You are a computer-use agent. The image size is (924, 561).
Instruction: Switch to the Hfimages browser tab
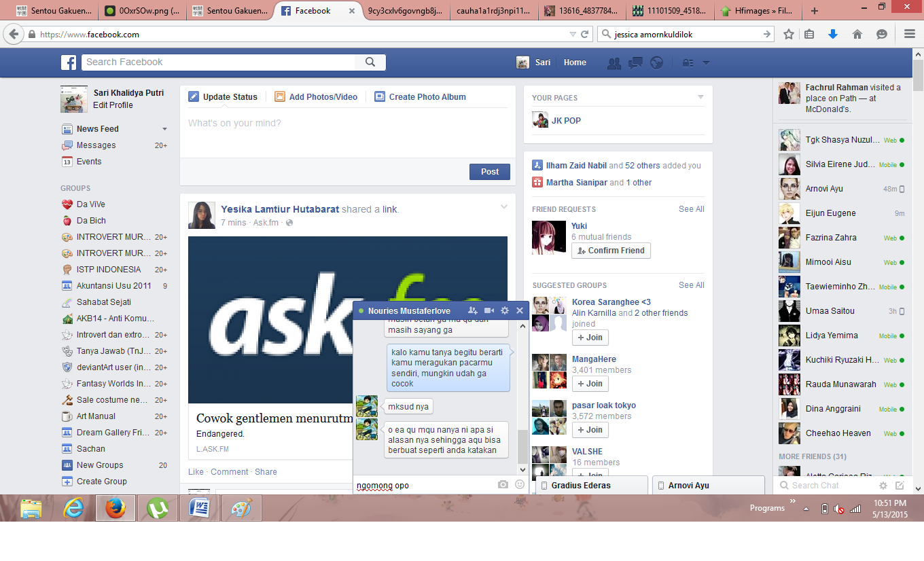(x=758, y=11)
